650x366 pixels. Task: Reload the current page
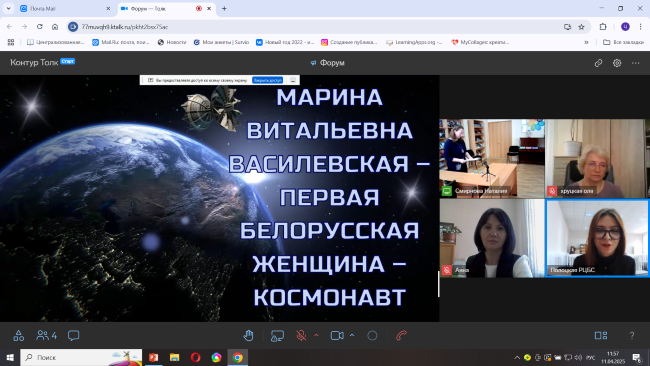(39, 27)
